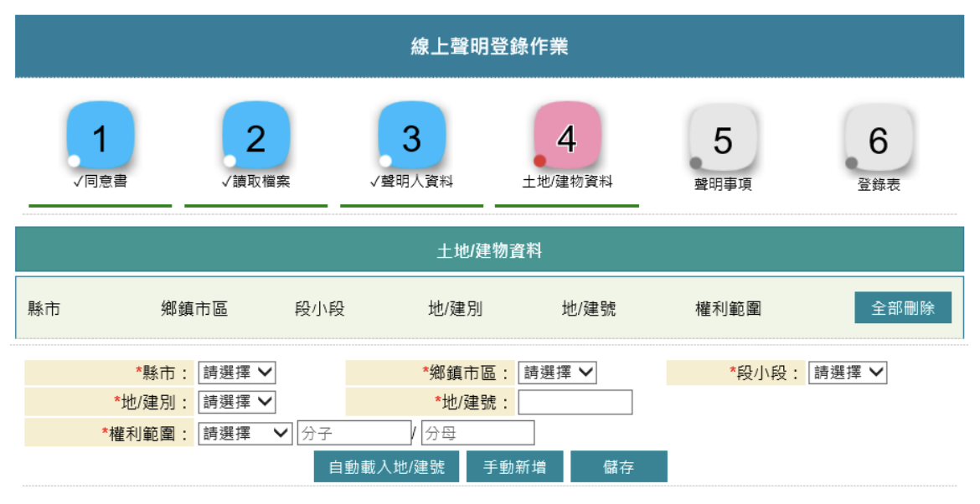Screen dimensions: 980x504
Task: Click the 儲存 save button
Action: pyautogui.click(x=618, y=467)
